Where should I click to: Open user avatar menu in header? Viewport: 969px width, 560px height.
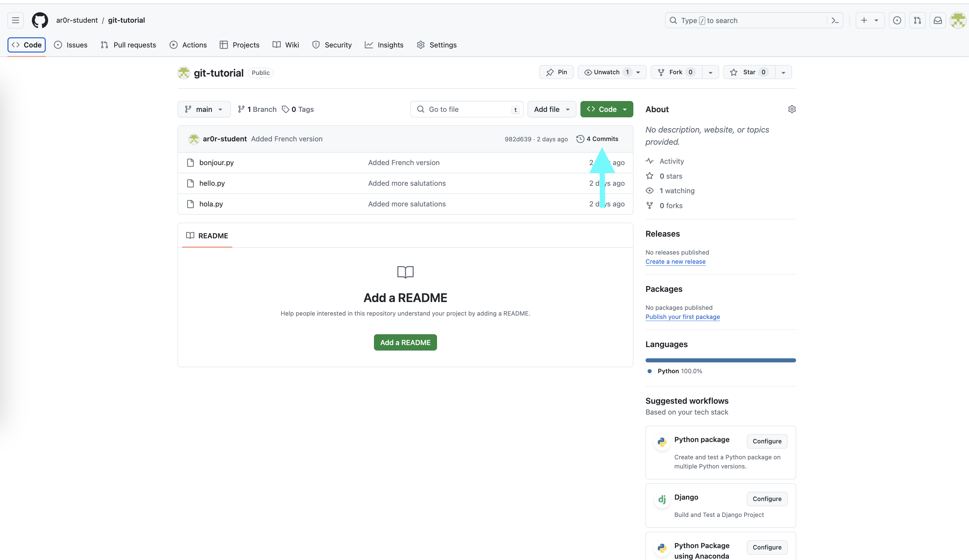[958, 20]
